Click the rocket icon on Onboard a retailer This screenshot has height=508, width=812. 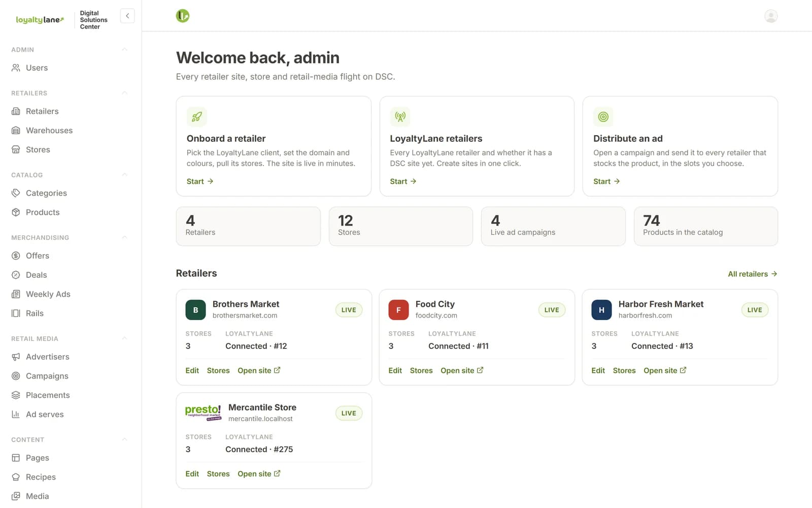[x=197, y=117]
